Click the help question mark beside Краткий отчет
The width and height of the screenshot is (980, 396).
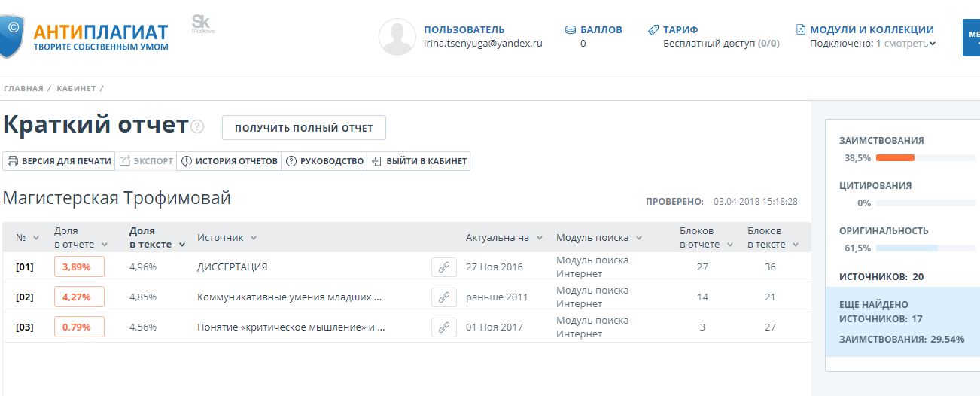[x=197, y=126]
